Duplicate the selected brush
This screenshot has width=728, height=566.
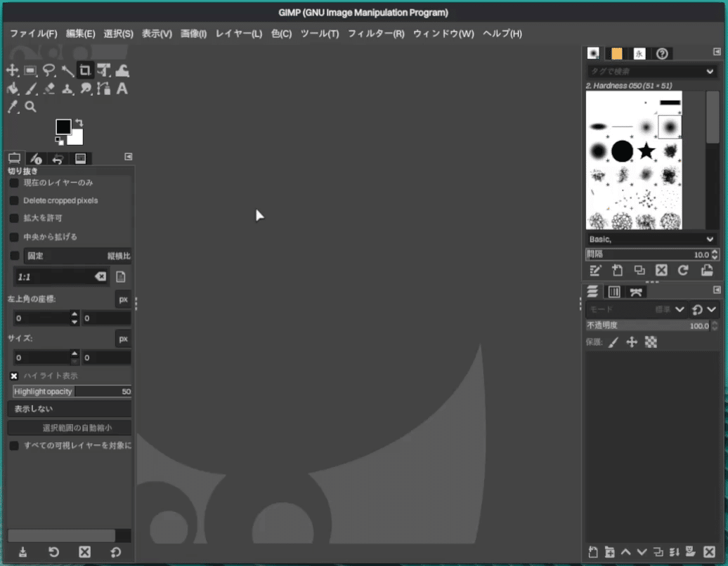[639, 271]
